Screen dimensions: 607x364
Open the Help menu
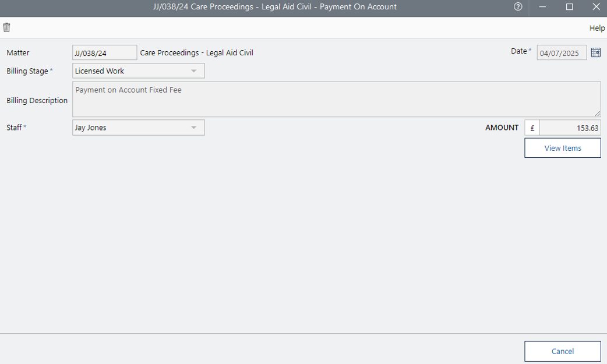597,28
